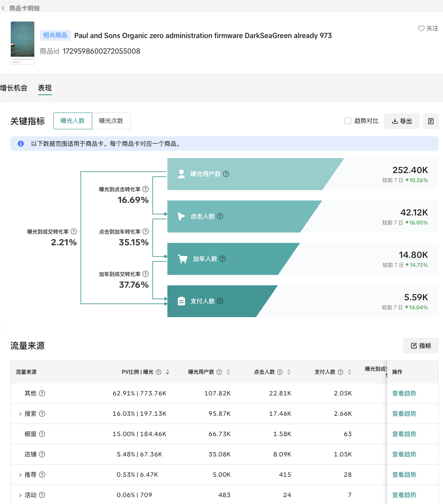This screenshot has height=504, width=443.
Task: Click the 导出 export button
Action: tap(401, 121)
